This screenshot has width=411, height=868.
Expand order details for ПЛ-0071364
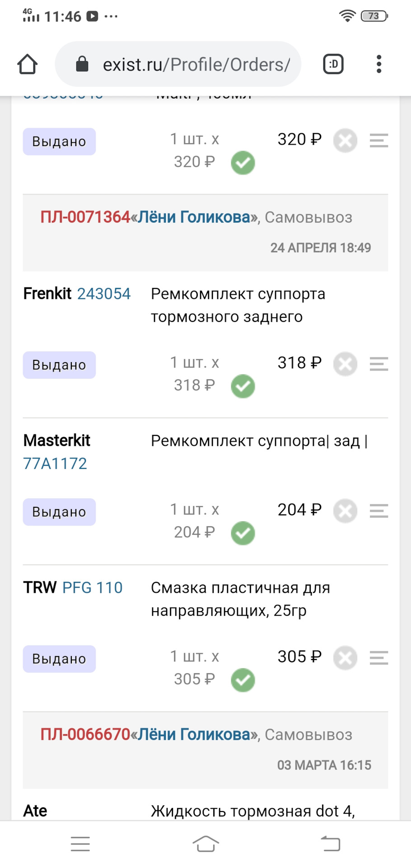[85, 217]
